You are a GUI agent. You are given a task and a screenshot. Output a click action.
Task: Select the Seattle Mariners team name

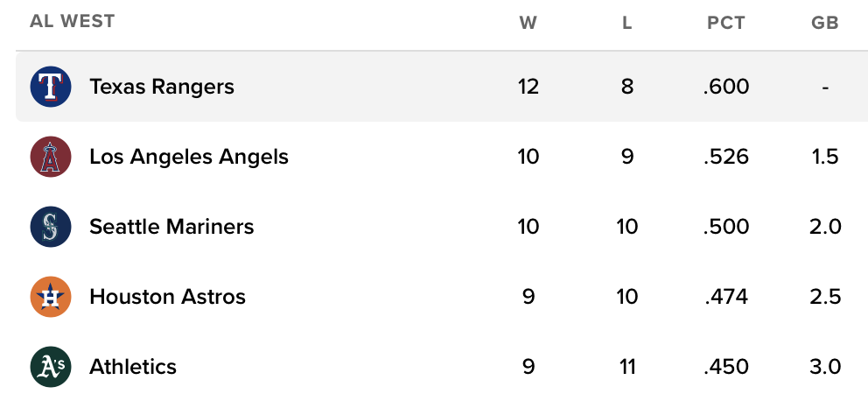tap(171, 227)
